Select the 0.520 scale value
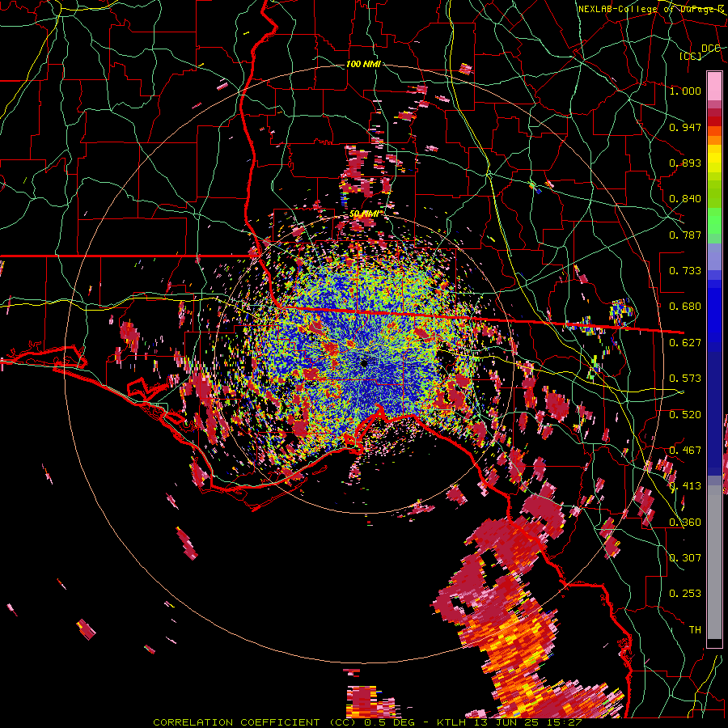 click(x=685, y=415)
